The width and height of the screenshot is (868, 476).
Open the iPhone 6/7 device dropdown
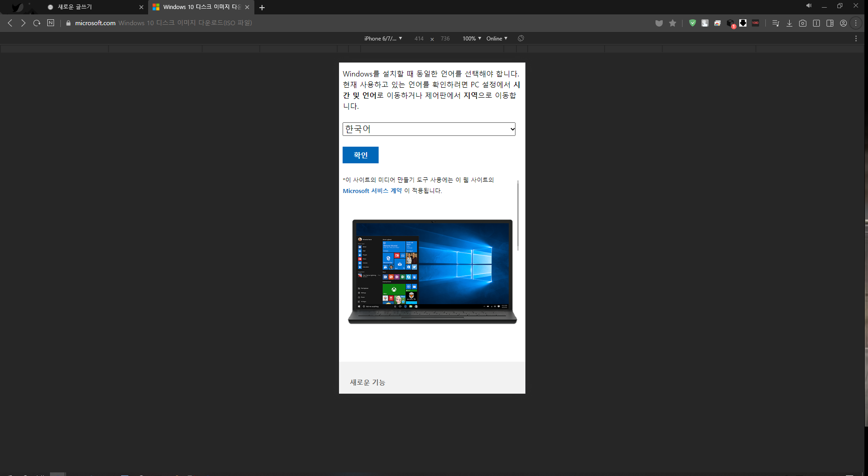tap(383, 39)
